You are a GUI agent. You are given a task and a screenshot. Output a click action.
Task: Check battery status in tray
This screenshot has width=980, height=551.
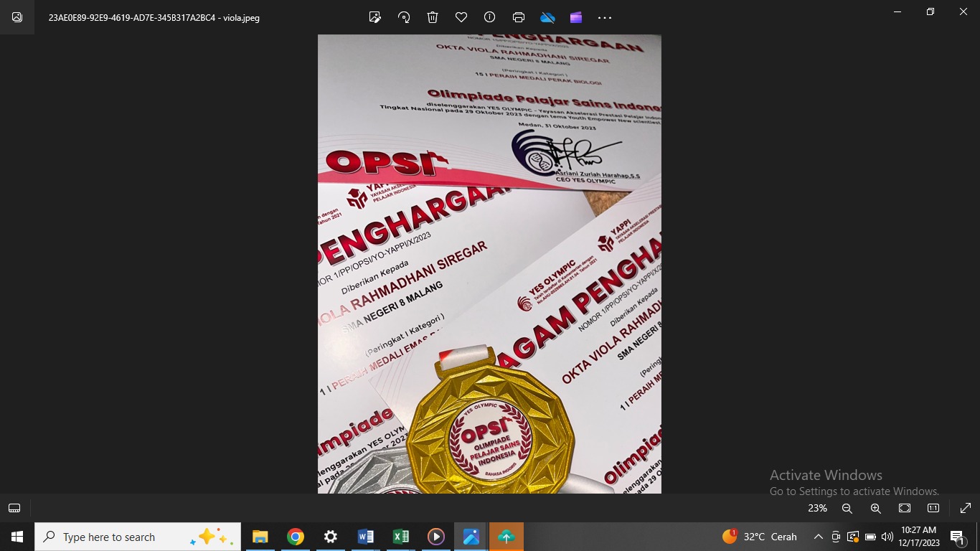(x=870, y=537)
